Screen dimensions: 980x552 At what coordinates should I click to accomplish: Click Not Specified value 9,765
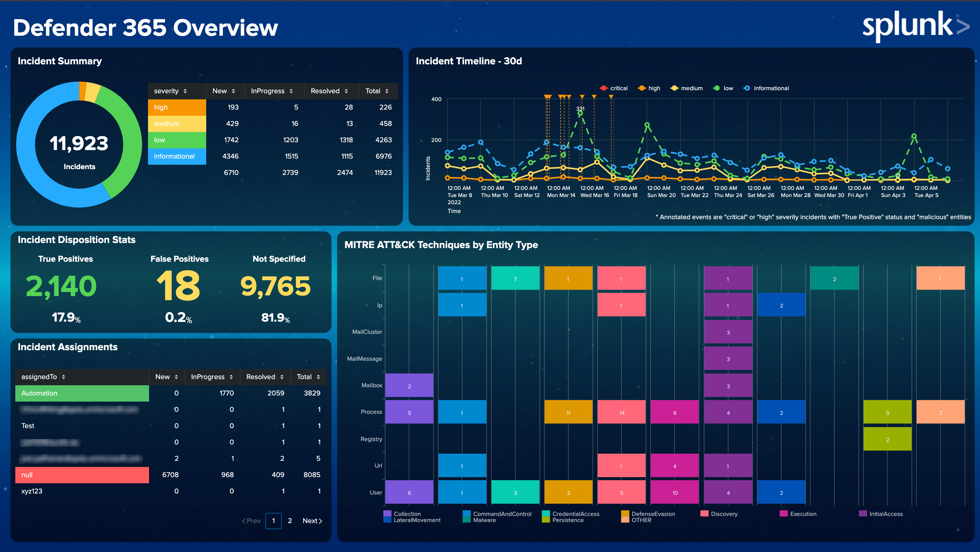[275, 287]
